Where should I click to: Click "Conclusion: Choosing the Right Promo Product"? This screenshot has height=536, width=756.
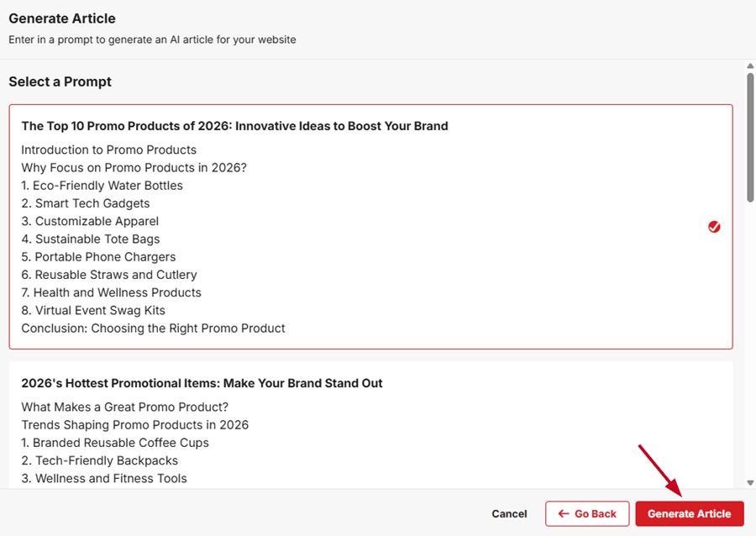[153, 328]
